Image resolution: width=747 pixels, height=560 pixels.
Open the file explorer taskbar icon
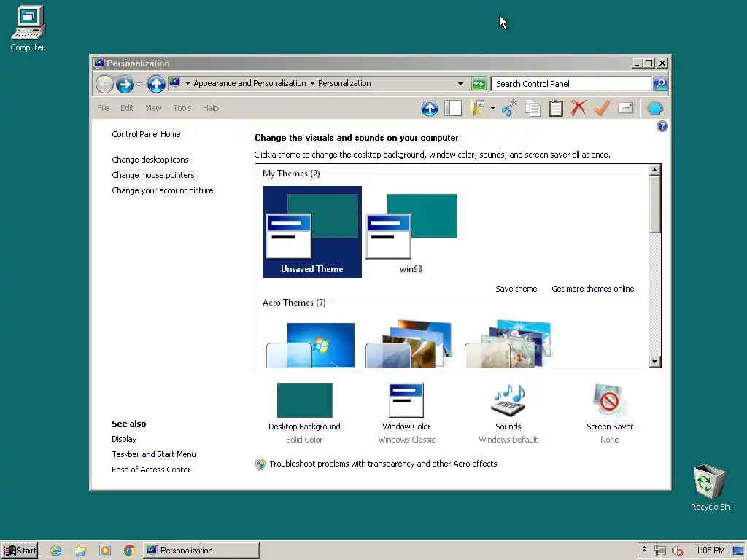coord(80,551)
